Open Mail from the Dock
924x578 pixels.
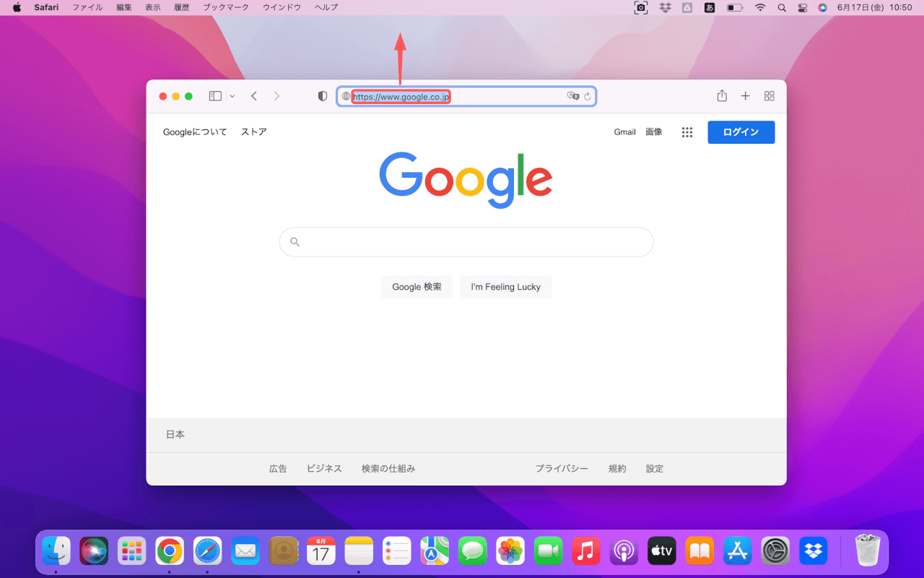coord(245,551)
